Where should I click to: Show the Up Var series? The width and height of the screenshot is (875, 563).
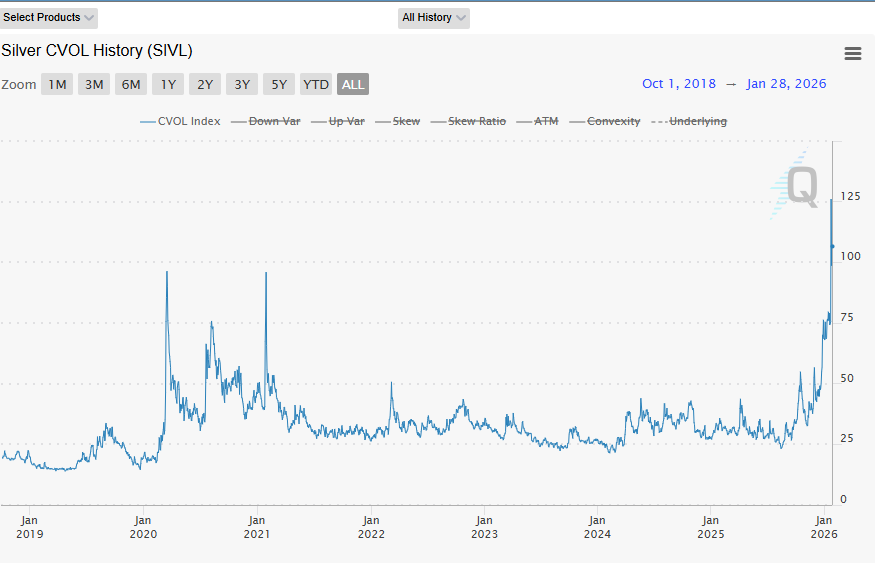(x=338, y=121)
